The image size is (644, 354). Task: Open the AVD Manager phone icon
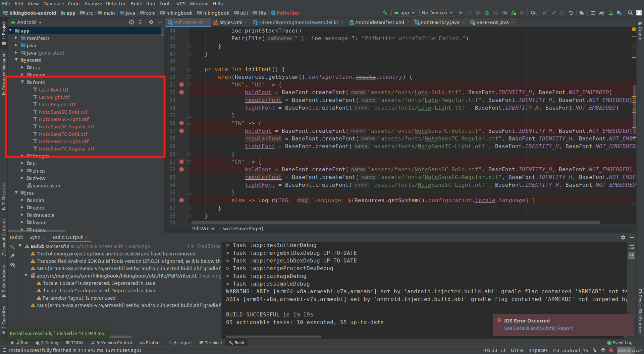click(610, 13)
